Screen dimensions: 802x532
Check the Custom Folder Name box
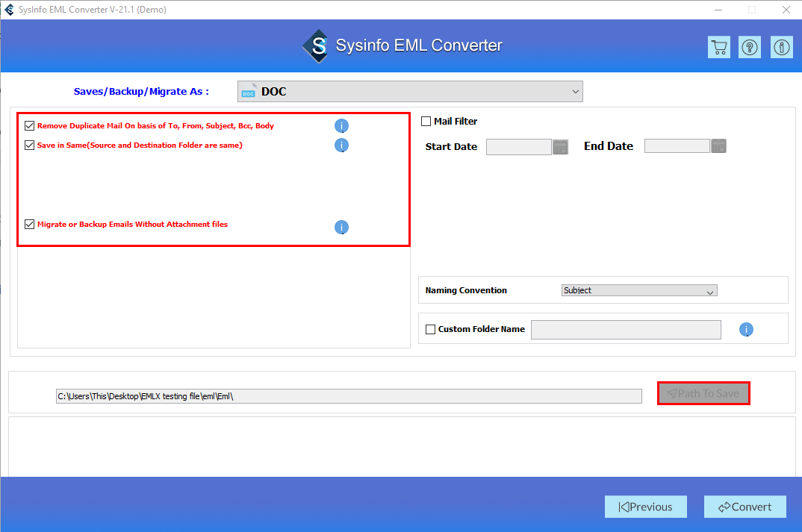(429, 328)
